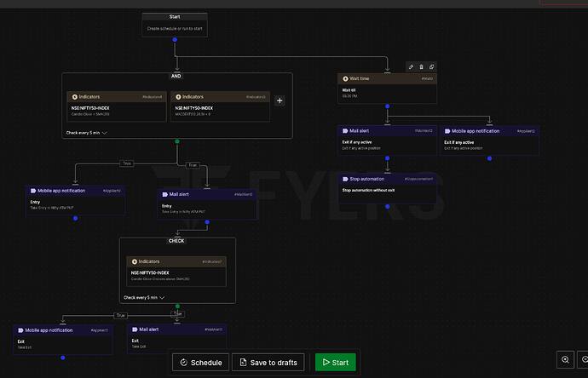Add indicator with plus button in AND block
The height and width of the screenshot is (378, 588).
280,100
